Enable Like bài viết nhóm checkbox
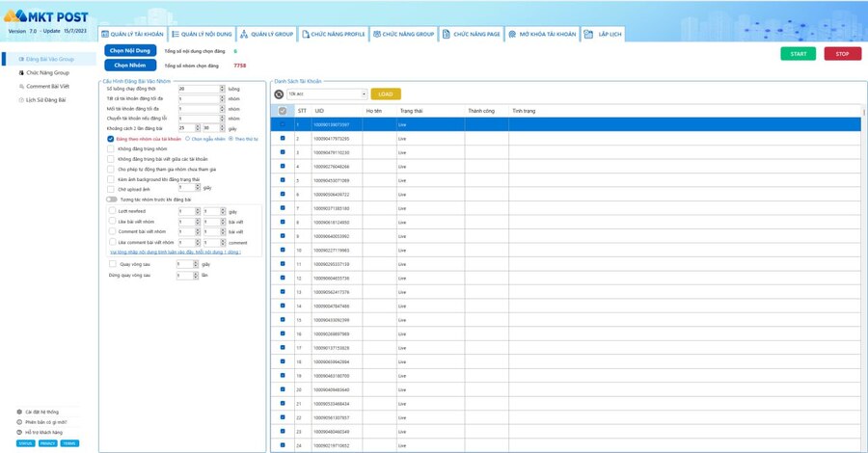Screen dimensions: 868x453 coord(113,222)
